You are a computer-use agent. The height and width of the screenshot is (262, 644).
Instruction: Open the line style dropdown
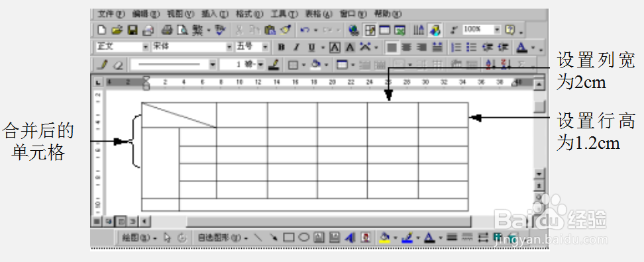[212, 64]
